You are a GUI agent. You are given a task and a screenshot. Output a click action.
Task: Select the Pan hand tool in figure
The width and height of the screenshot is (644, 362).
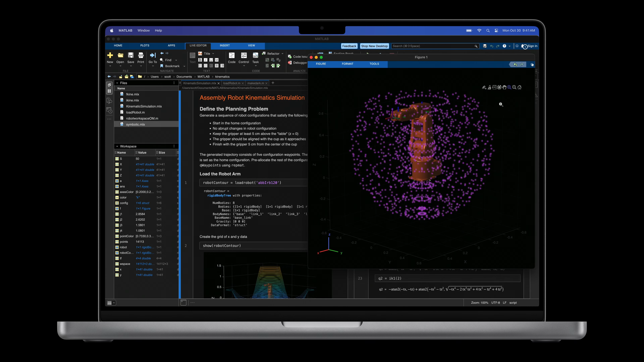(x=504, y=87)
